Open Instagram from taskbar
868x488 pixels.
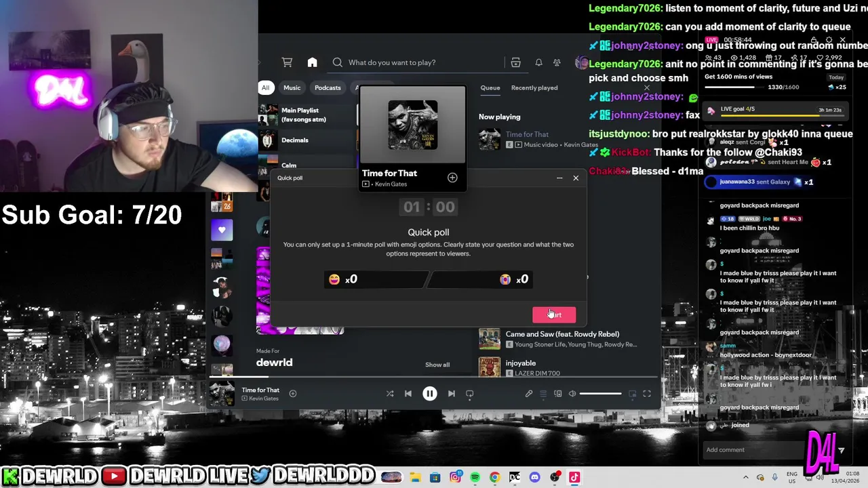[x=455, y=477]
